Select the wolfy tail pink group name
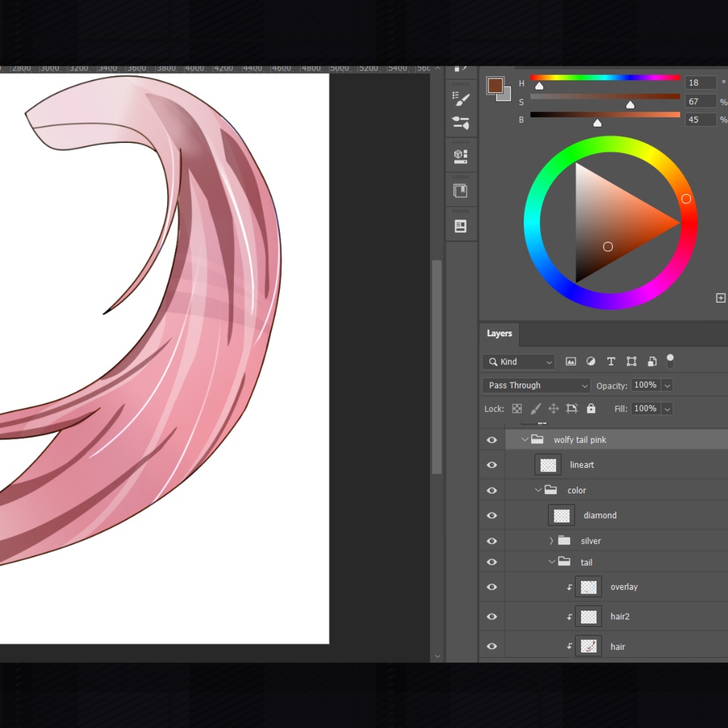This screenshot has width=728, height=728. (x=580, y=439)
